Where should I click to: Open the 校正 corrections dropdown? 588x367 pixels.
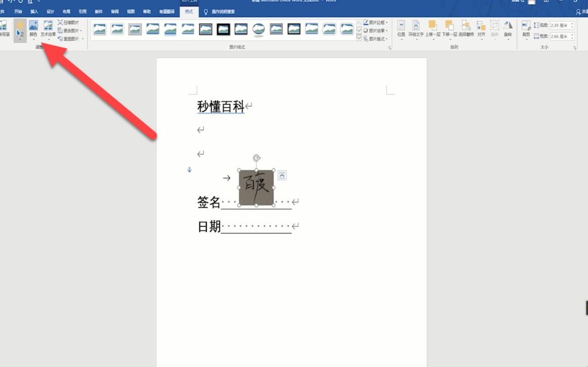pyautogui.click(x=20, y=30)
